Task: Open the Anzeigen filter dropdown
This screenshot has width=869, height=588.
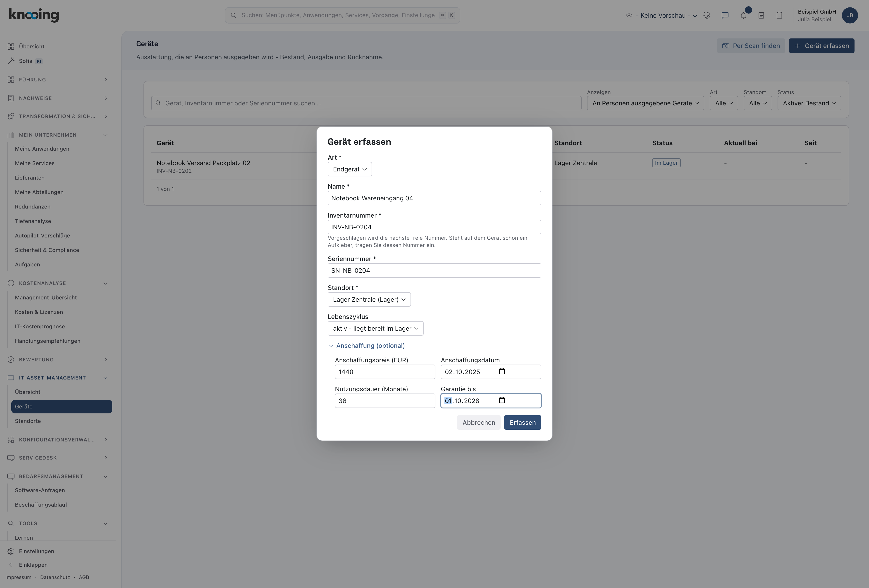Action: pos(645,103)
